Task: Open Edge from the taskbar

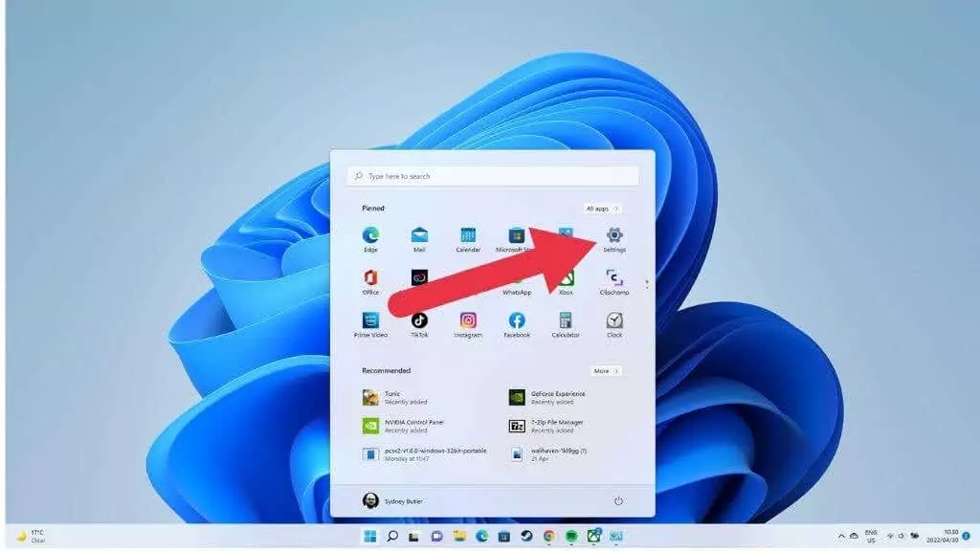Action: point(482,536)
